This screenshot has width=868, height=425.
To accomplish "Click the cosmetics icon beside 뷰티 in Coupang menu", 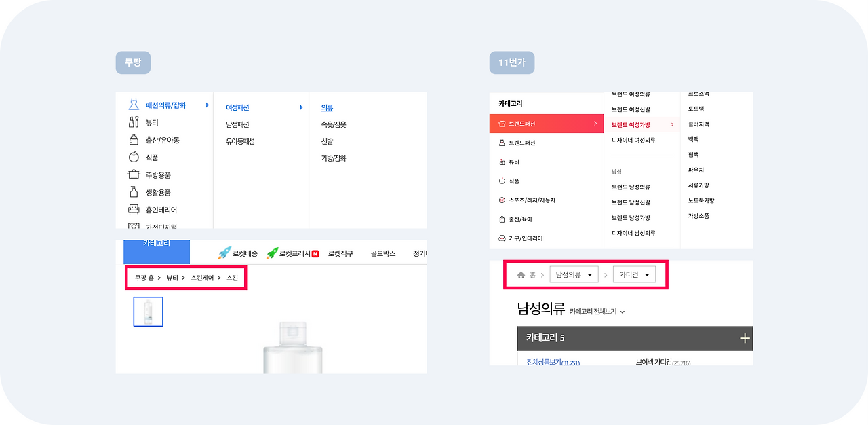I will pos(134,122).
